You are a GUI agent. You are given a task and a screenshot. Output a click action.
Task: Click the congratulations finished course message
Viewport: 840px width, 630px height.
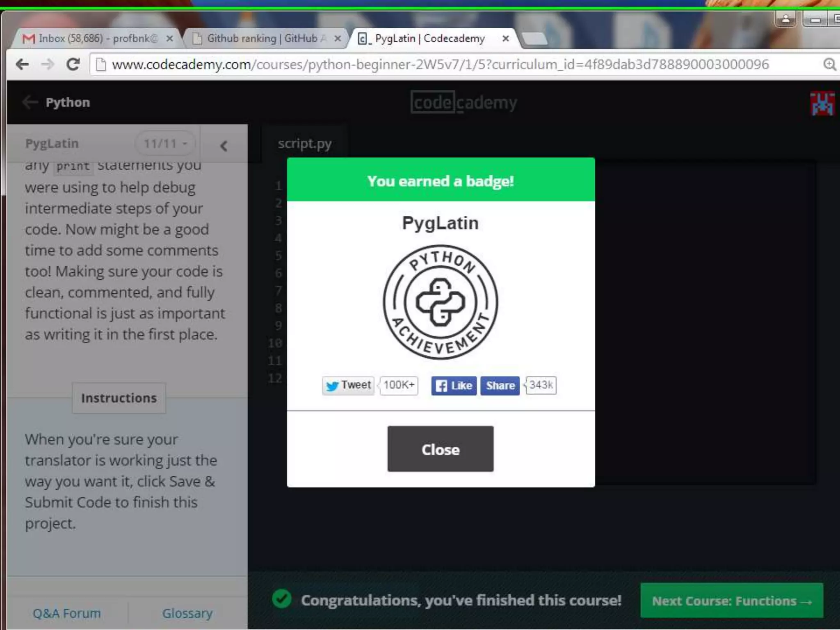461,600
